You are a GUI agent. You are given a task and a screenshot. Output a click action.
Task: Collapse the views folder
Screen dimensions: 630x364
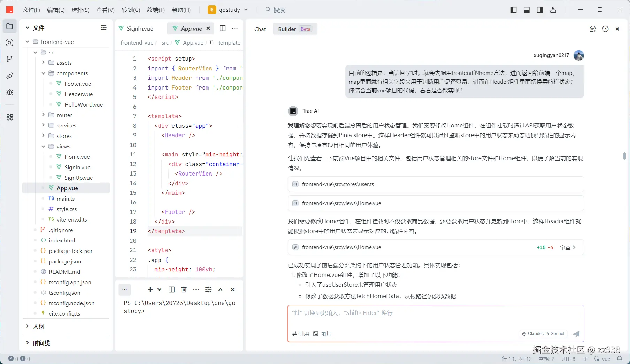pyautogui.click(x=43, y=146)
